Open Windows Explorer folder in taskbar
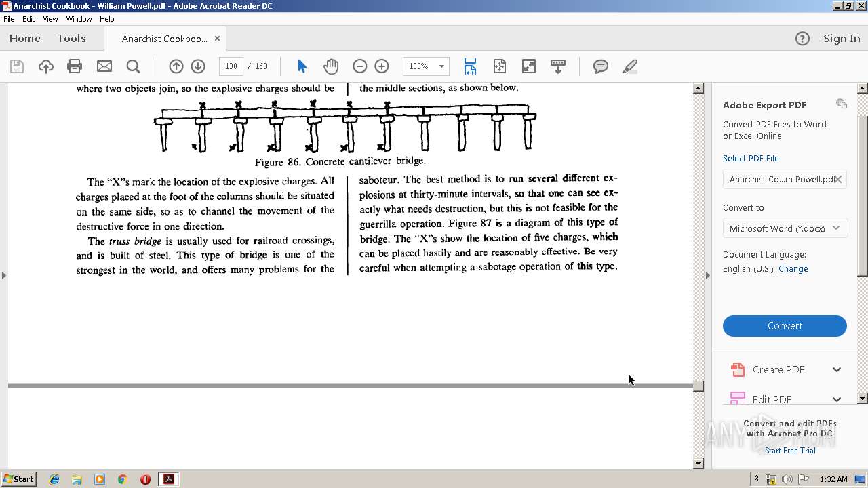 [77, 479]
